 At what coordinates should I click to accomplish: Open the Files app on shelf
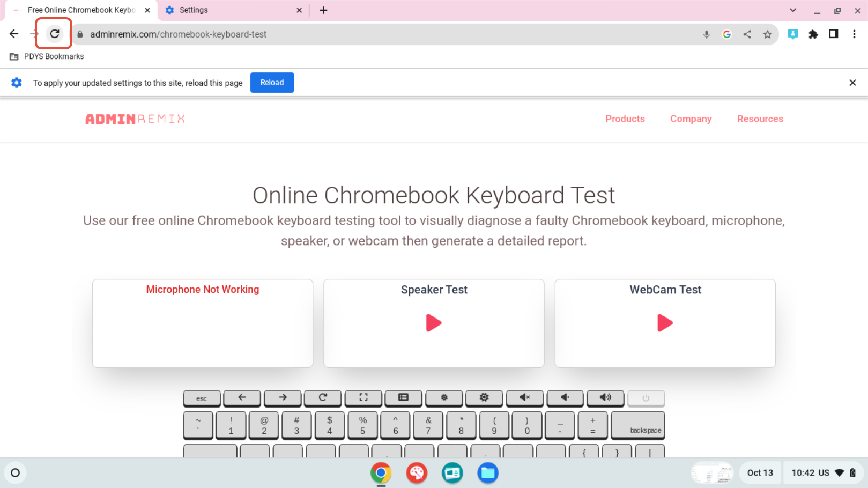pos(488,472)
